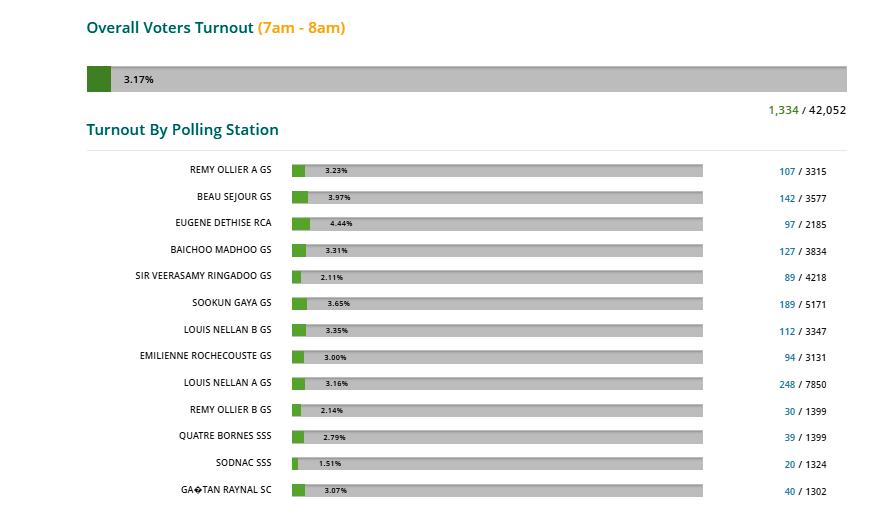
Task: Click the 248 voter count for Louis Nellan A
Action: [x=787, y=385]
